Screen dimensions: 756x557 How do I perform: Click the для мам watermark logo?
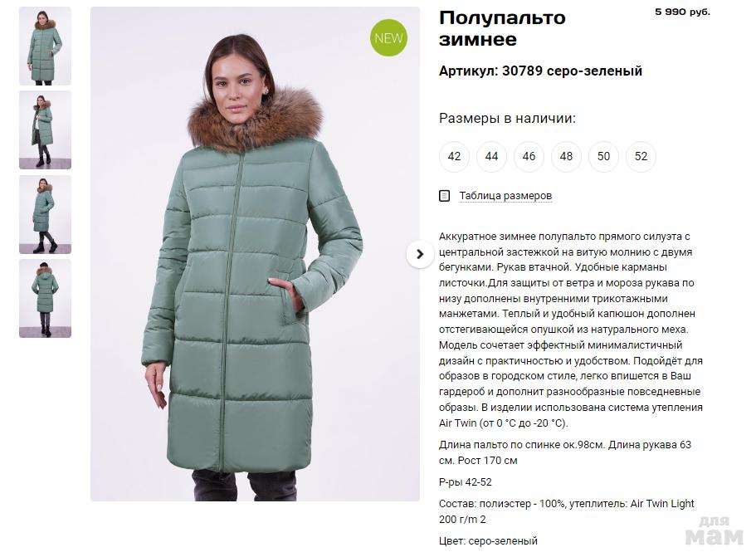pos(714,530)
